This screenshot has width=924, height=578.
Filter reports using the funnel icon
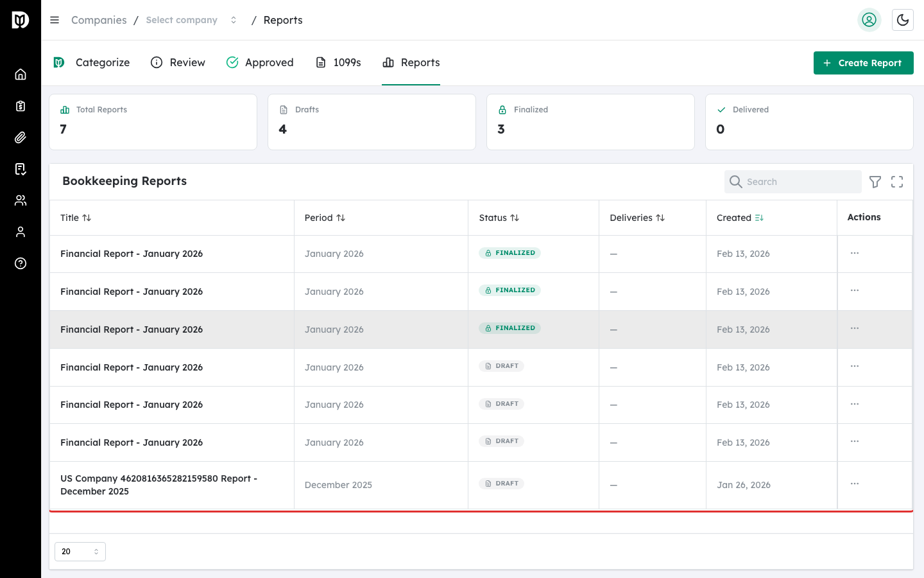(x=875, y=182)
